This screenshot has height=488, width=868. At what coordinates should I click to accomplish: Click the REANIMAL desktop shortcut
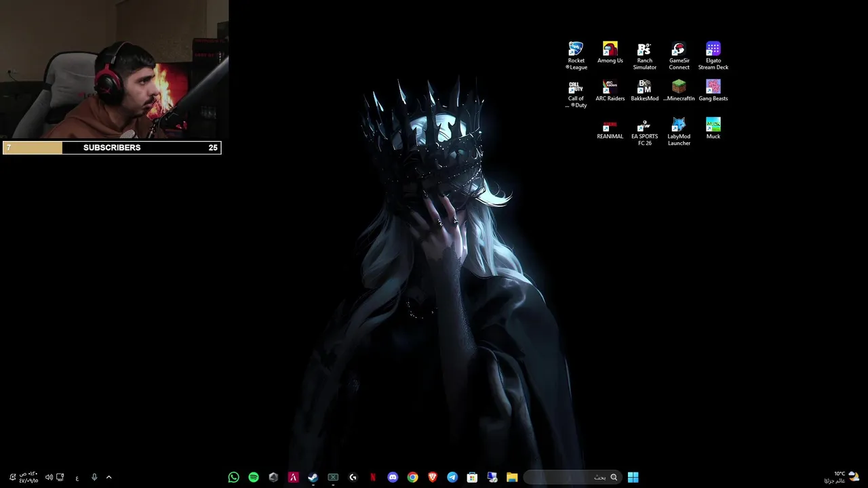pos(610,129)
